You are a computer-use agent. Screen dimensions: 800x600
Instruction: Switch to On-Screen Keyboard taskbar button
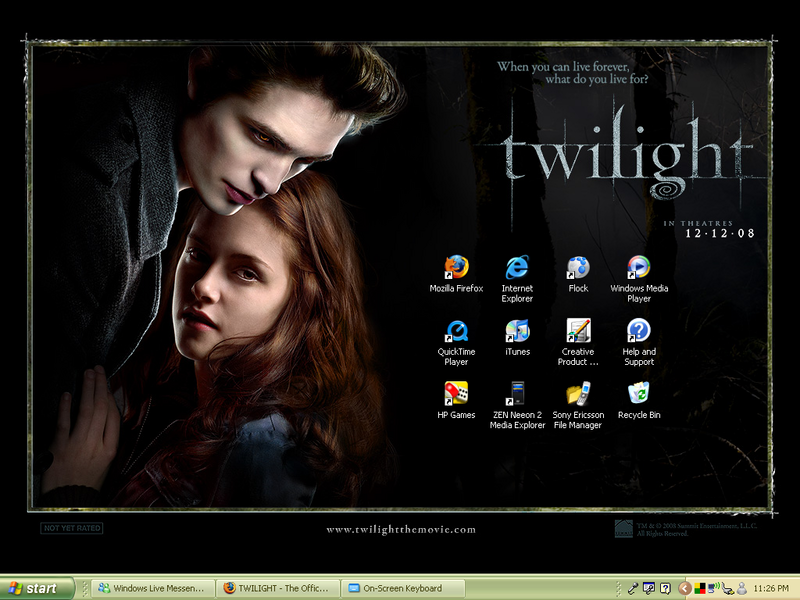pyautogui.click(x=403, y=588)
